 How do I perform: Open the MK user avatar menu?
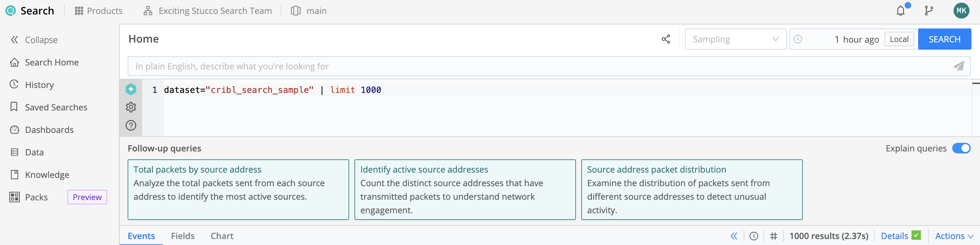[x=961, y=11]
